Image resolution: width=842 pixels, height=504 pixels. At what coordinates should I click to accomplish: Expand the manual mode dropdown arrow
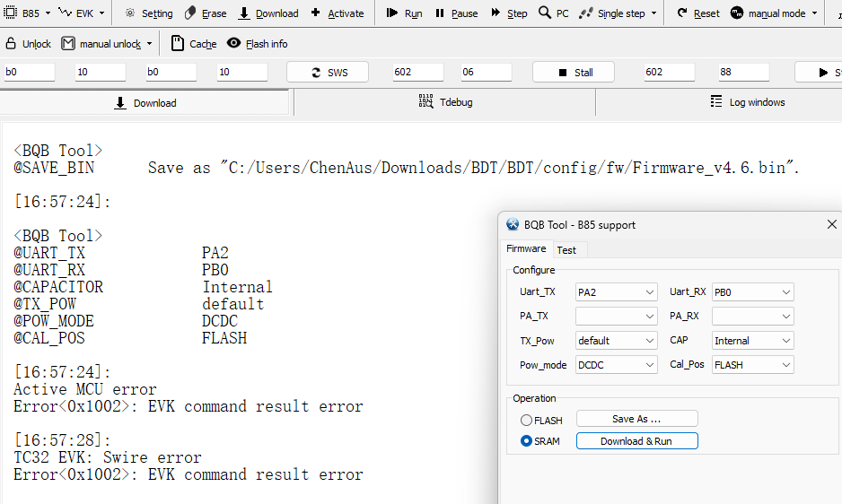click(x=814, y=13)
